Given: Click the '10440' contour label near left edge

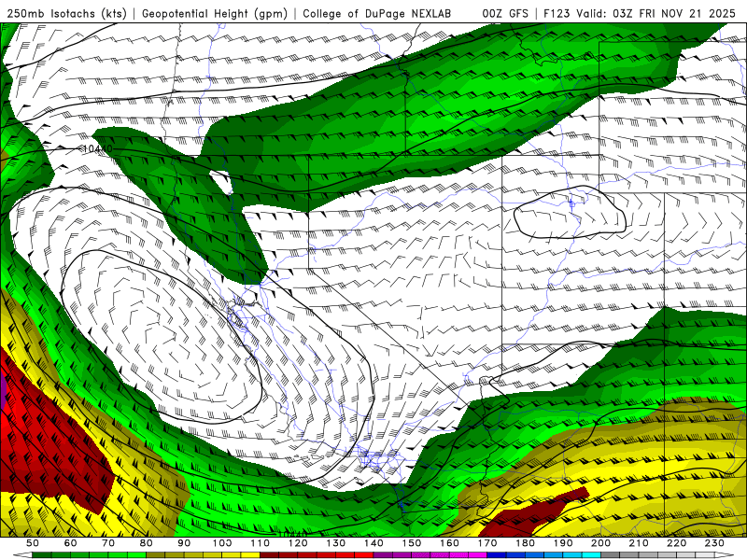Looking at the screenshot, I should tap(97, 149).
